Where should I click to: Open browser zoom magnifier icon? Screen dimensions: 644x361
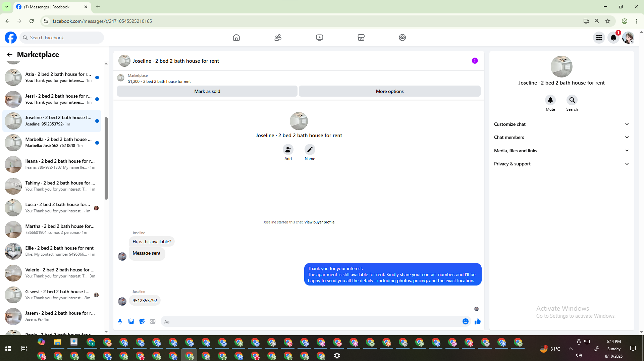597,21
